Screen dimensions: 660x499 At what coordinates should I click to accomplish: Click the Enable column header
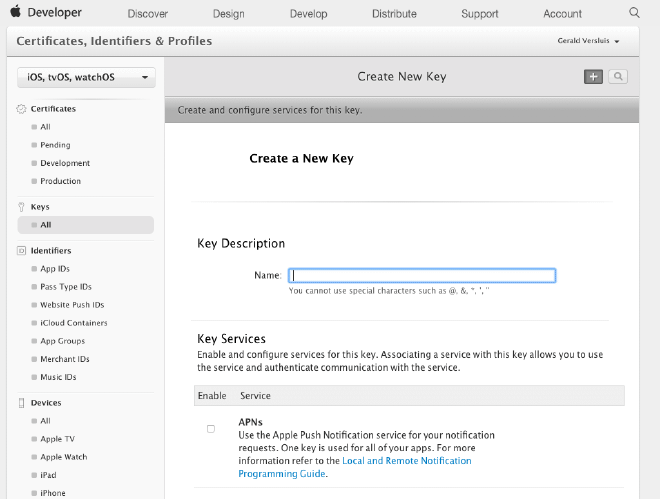coord(212,396)
